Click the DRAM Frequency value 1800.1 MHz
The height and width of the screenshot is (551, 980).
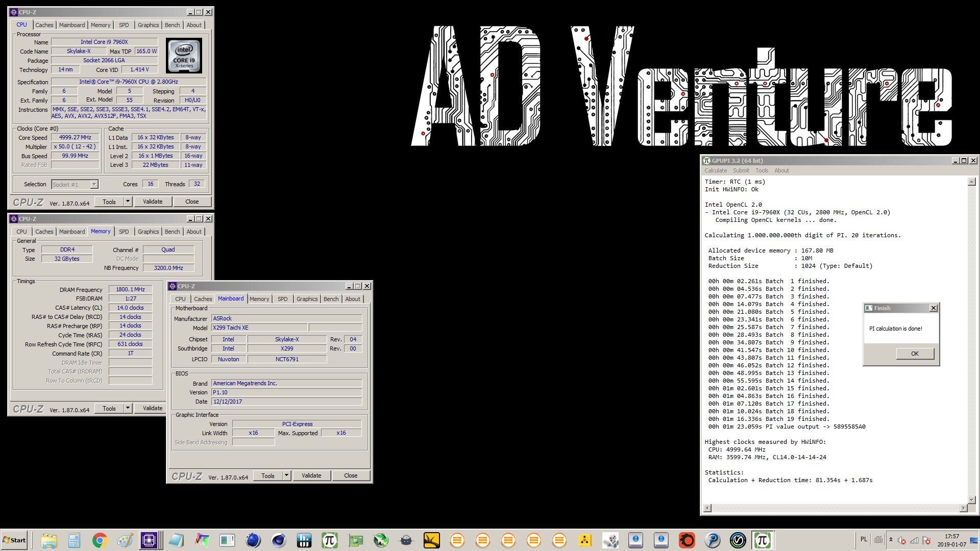pos(130,289)
